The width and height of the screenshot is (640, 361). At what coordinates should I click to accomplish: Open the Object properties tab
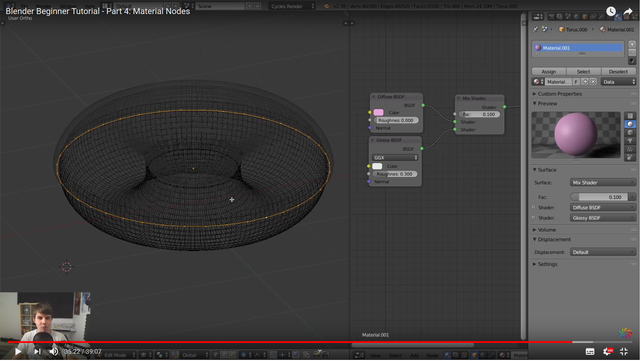(585, 16)
